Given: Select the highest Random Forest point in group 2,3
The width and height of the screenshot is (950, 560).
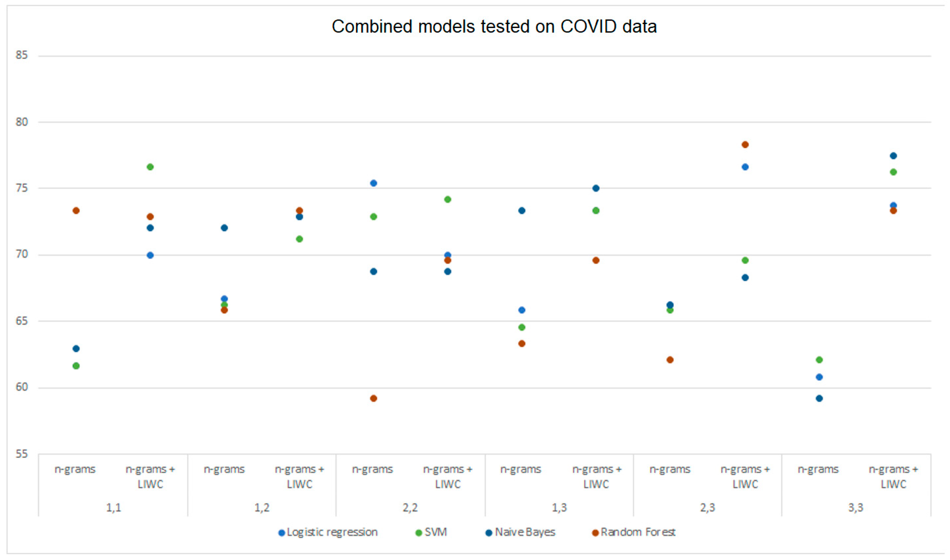Looking at the screenshot, I should pos(745,145).
